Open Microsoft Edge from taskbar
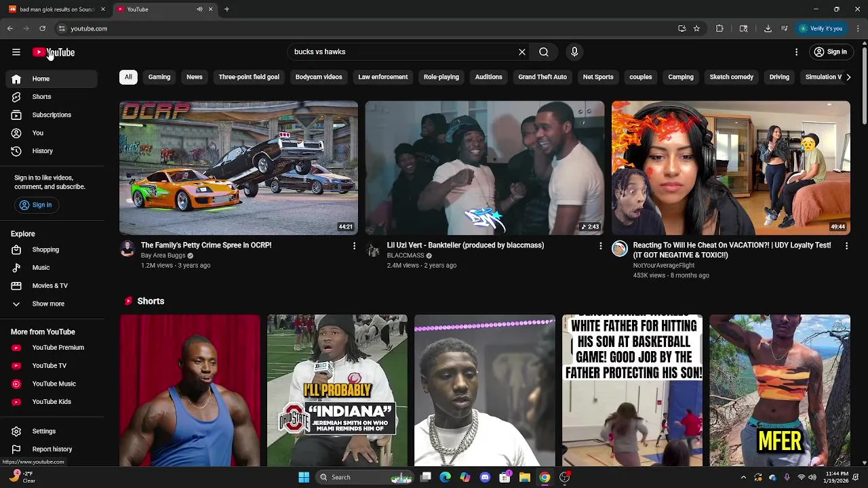The image size is (868, 488). pos(445,477)
